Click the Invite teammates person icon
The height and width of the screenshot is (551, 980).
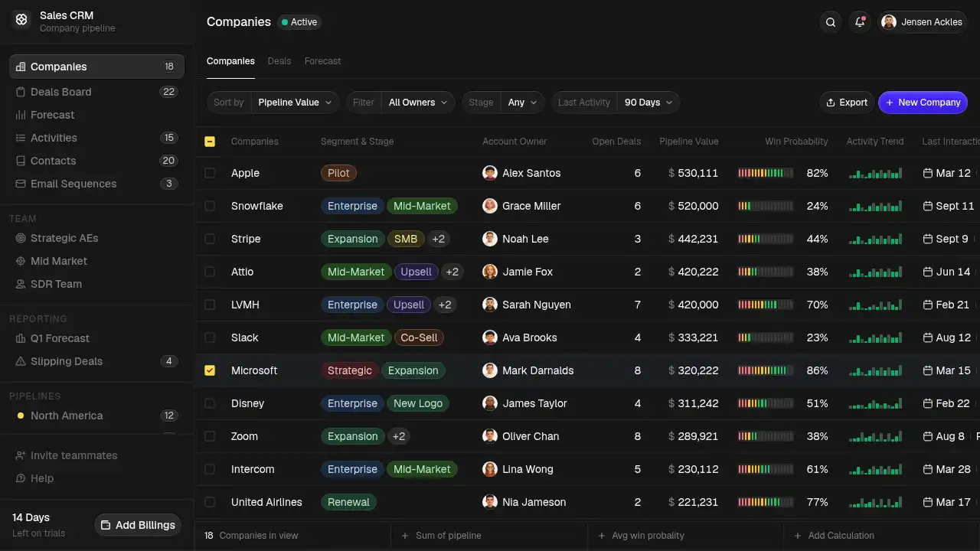tap(21, 455)
